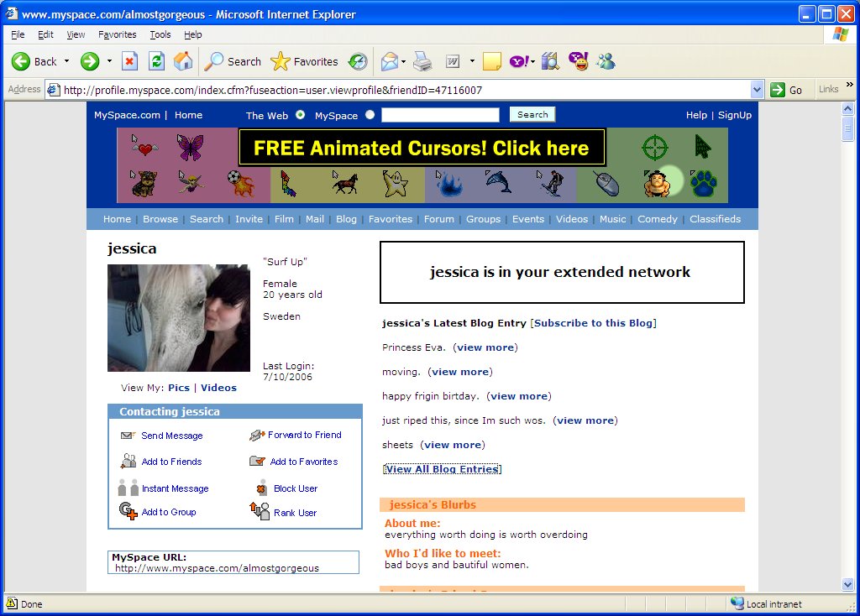Click the vertical scrollbar up arrow

(848, 108)
